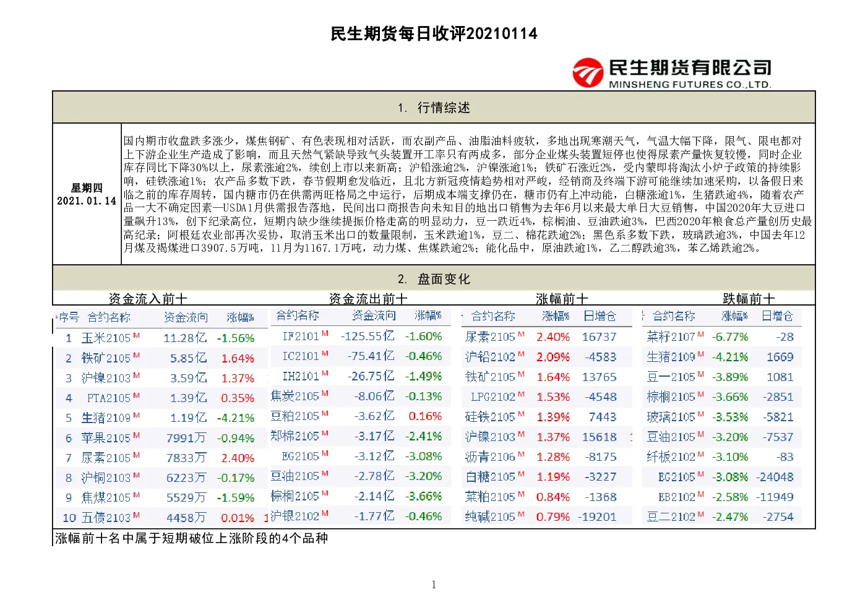
Task: Select footer line 涨幅前十名中属于短期破位上涨阶段的4个品种
Action: point(192,538)
